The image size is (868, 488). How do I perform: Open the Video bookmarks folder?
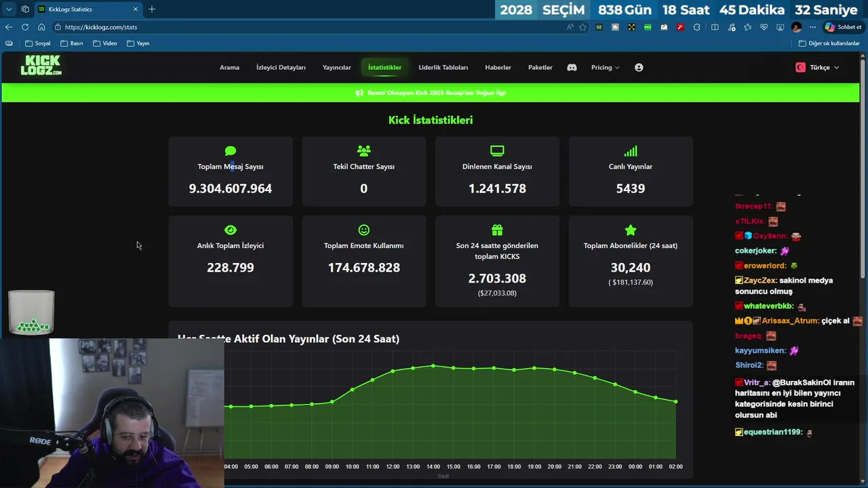coord(105,43)
